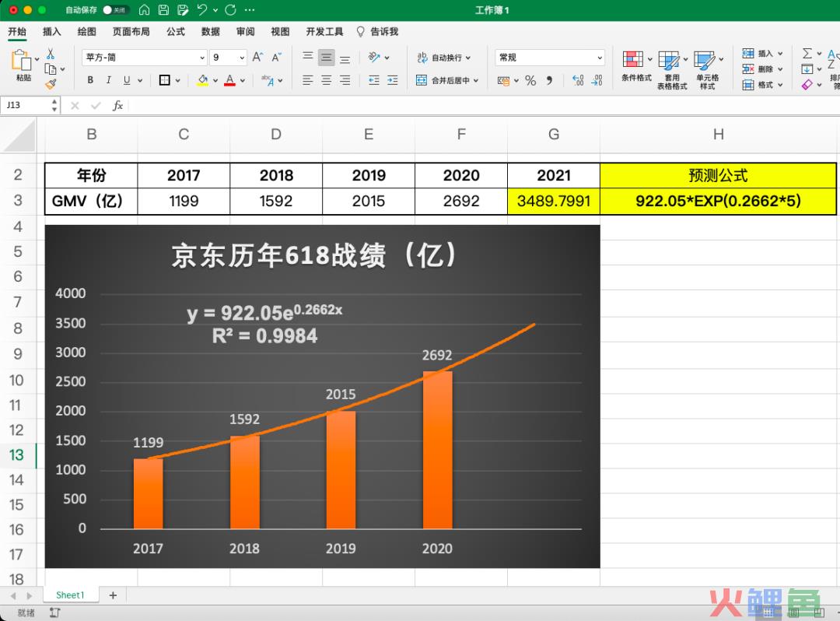Click the Redo icon in title bar

click(231, 9)
